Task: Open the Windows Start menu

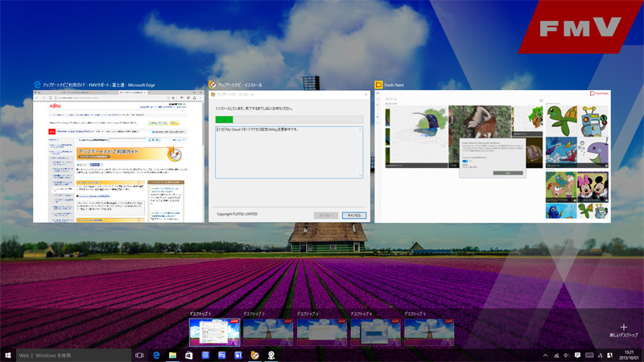Action: (8, 355)
